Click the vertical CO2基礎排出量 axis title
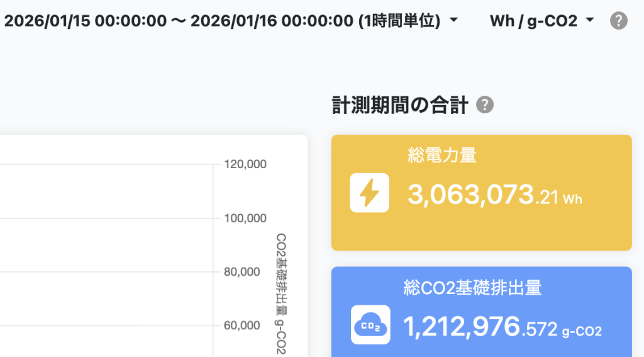 tap(280, 293)
